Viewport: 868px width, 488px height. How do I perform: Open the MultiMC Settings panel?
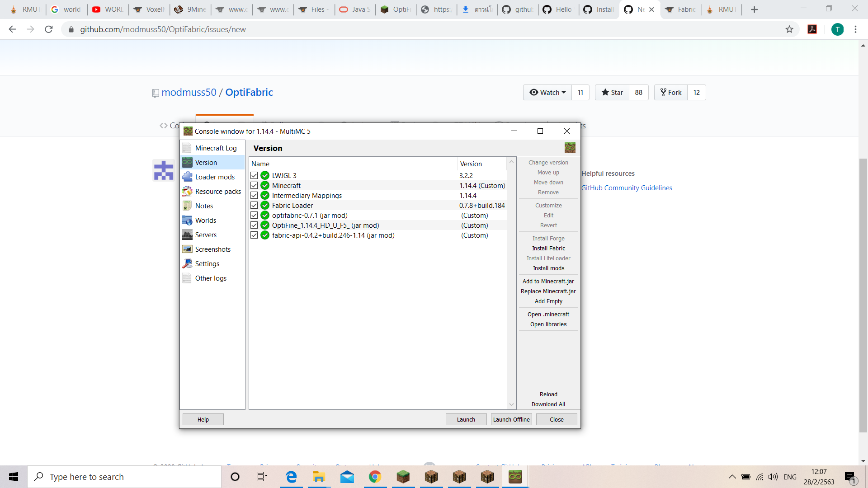coord(207,263)
